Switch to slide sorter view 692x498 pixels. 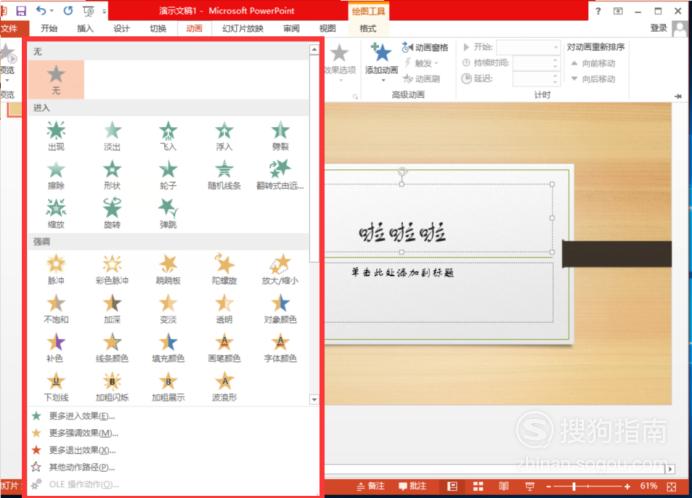click(478, 486)
